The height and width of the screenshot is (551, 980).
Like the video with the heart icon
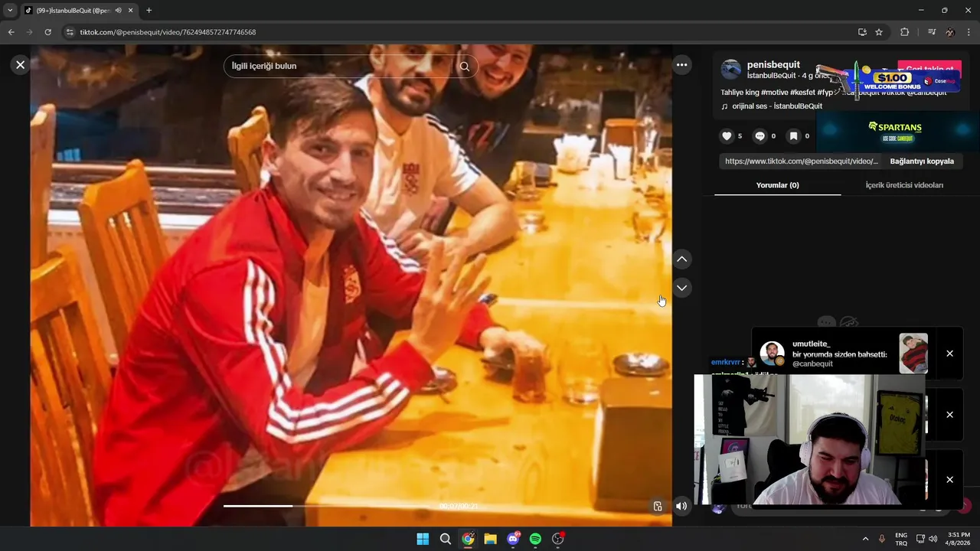(727, 136)
